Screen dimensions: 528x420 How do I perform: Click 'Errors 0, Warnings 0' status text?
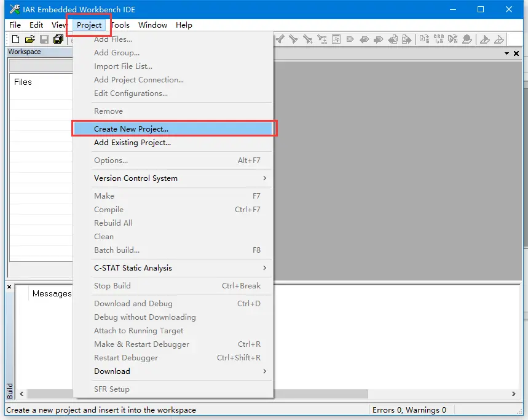[x=409, y=410]
